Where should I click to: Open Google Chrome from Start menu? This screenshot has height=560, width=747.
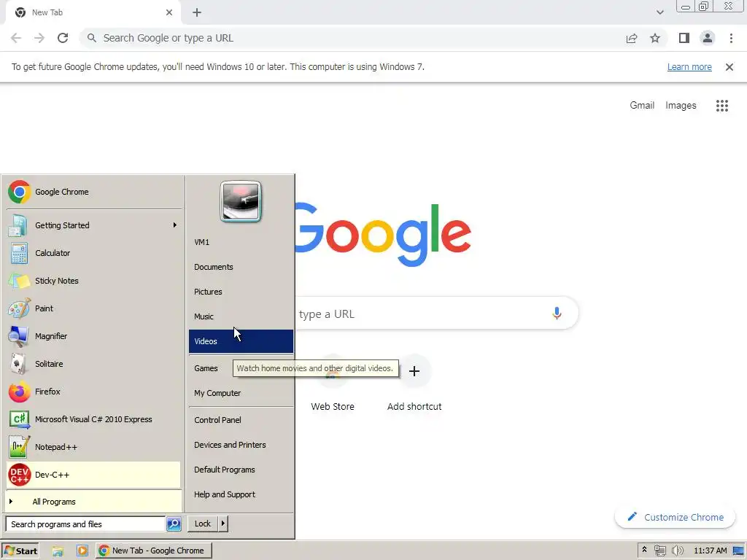coord(94,192)
